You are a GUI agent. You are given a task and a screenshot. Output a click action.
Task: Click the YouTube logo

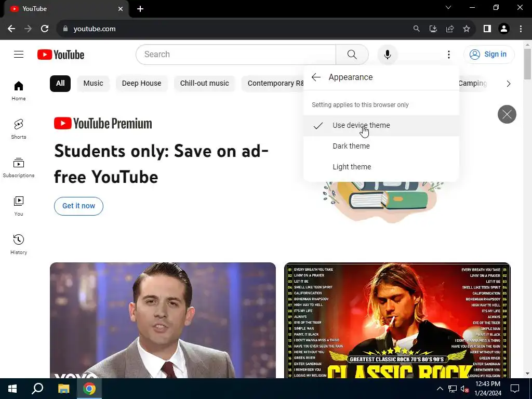61,55
